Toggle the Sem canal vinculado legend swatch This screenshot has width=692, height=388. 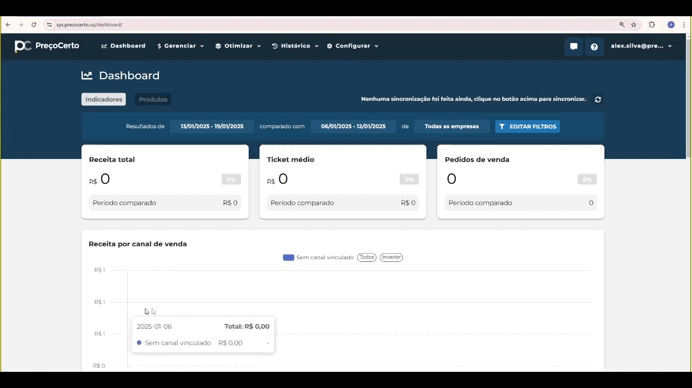pyautogui.click(x=288, y=257)
